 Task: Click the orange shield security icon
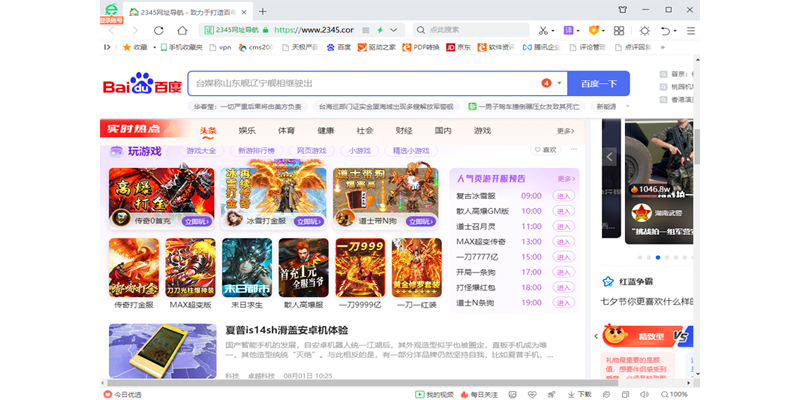point(593,31)
